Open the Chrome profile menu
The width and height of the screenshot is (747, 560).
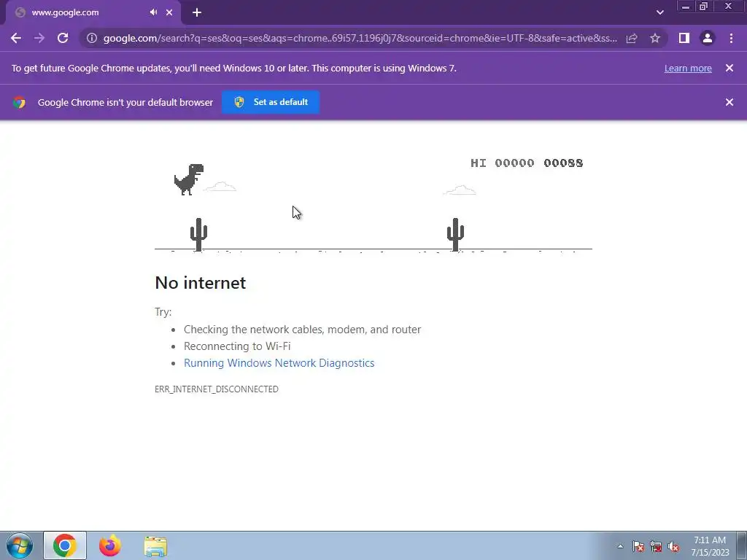(x=708, y=38)
